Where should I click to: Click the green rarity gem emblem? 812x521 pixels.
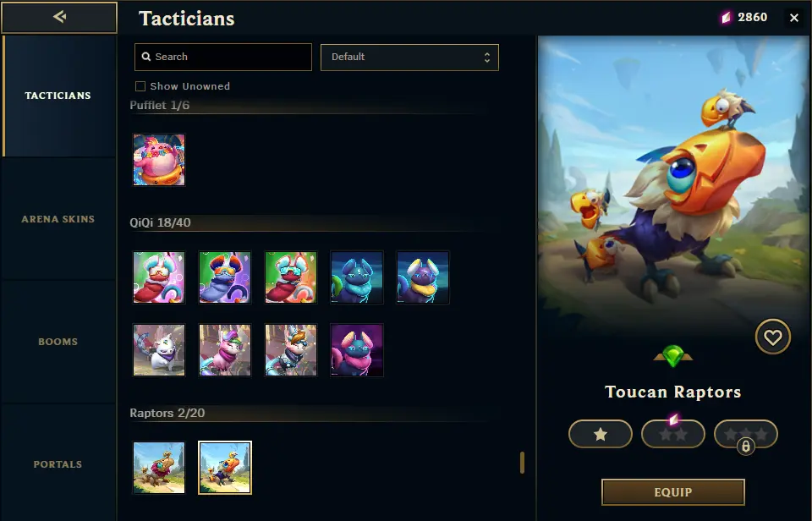[x=672, y=356]
